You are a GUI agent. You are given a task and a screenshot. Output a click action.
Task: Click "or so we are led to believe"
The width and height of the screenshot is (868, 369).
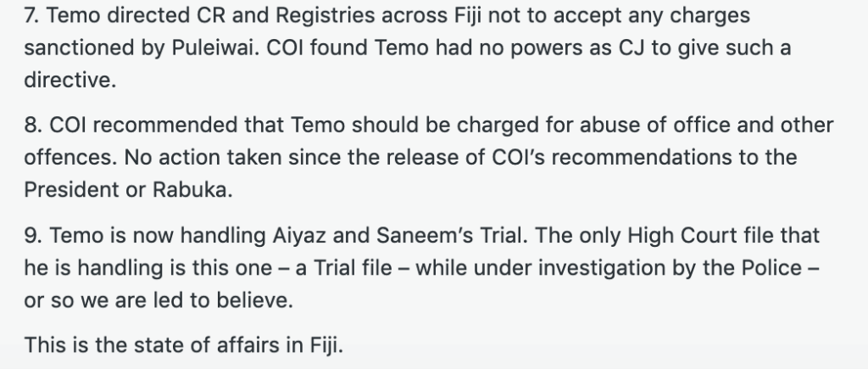(158, 300)
